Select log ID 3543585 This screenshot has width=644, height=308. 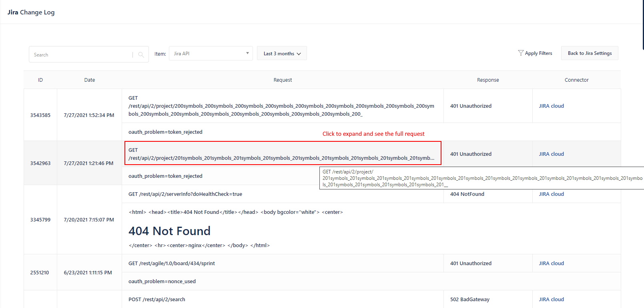(x=40, y=115)
